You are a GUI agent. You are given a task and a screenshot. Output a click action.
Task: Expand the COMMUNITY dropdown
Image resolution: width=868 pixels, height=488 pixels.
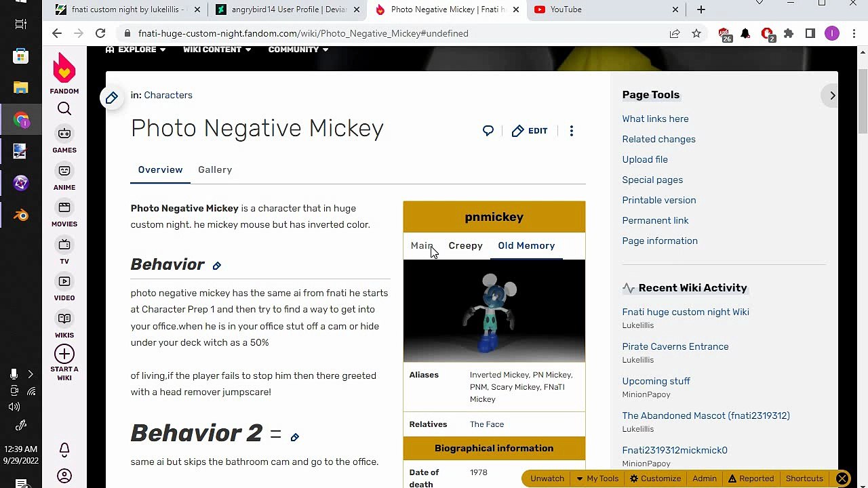(x=298, y=49)
